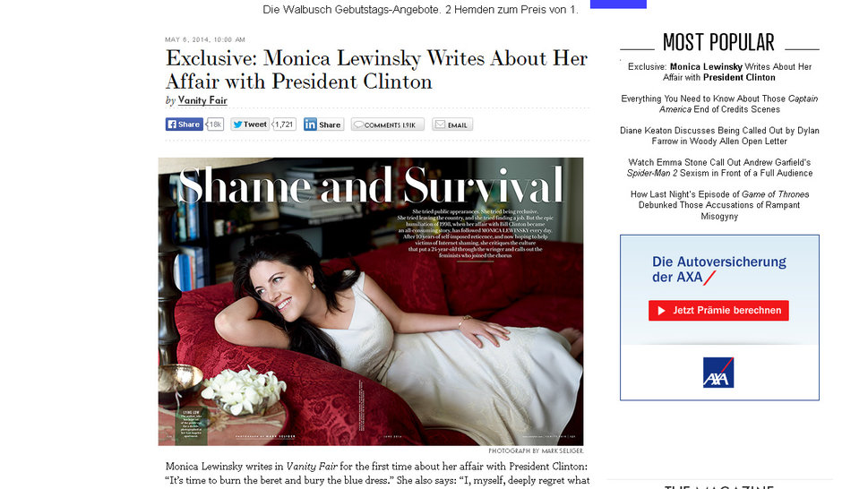Image resolution: width=868 pixels, height=489 pixels.
Task: Click the Facebook Share button
Action: click(185, 124)
